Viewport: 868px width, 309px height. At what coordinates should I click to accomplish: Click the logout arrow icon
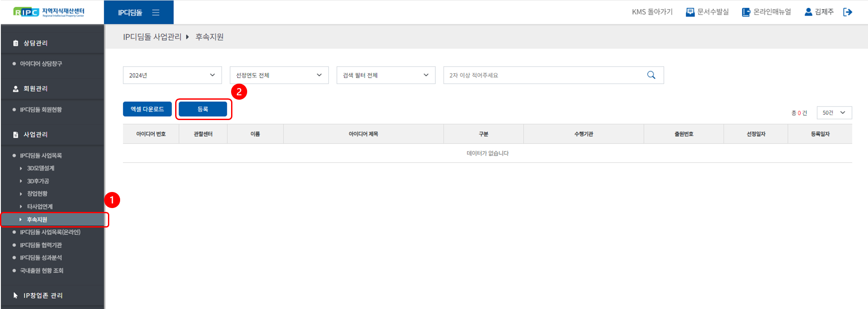tap(848, 12)
